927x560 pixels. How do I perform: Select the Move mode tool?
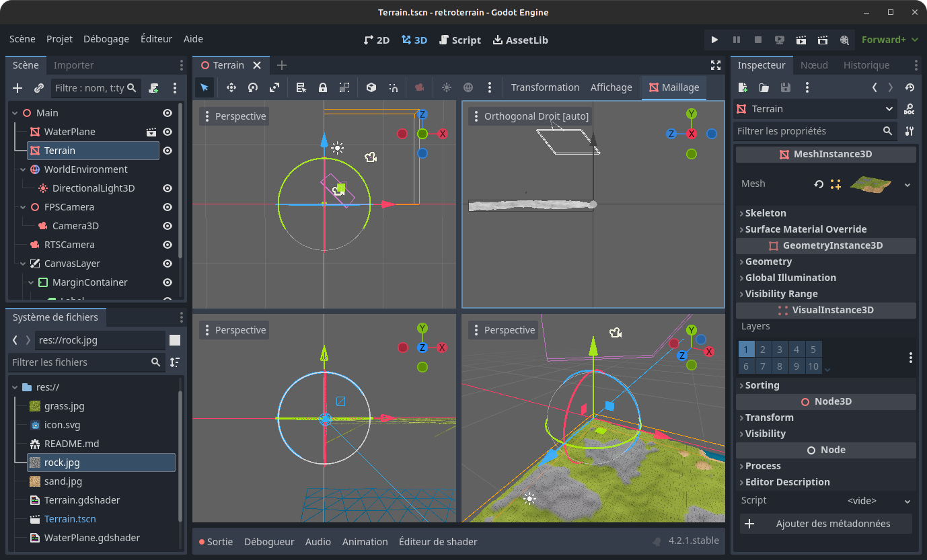pos(231,87)
